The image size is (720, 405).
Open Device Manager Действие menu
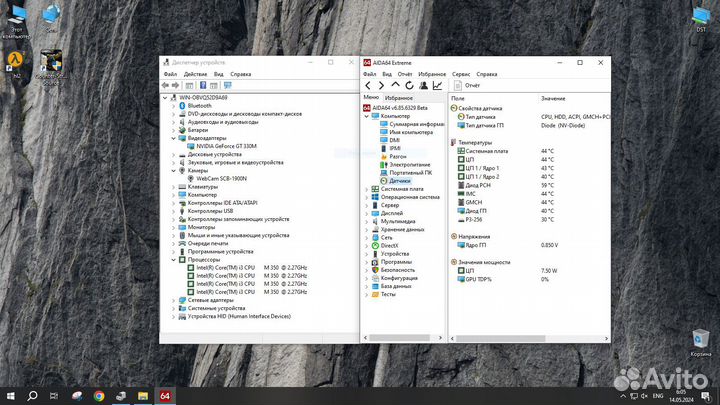point(195,74)
